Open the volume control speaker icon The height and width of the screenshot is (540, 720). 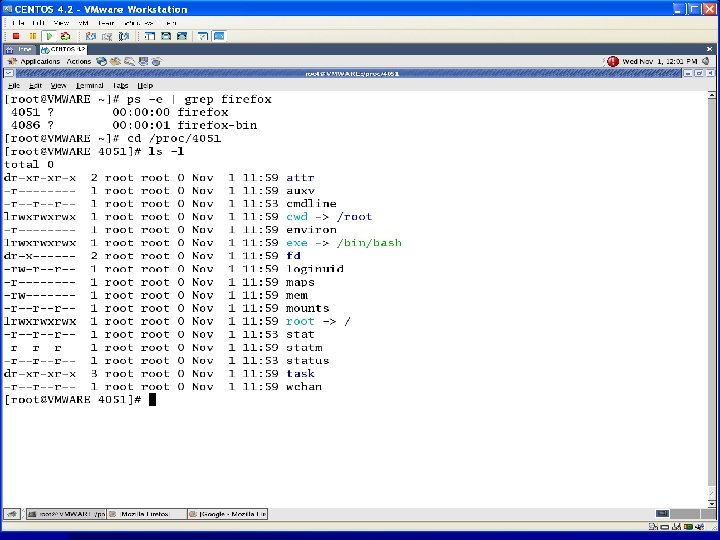point(706,61)
